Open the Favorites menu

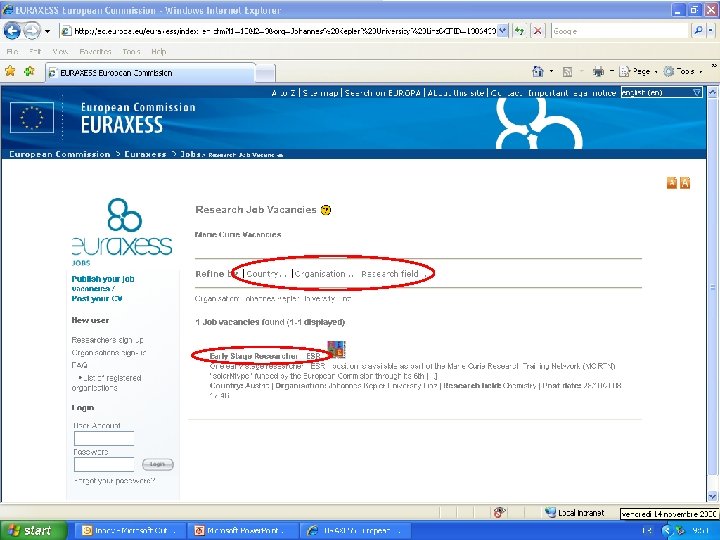coord(95,51)
